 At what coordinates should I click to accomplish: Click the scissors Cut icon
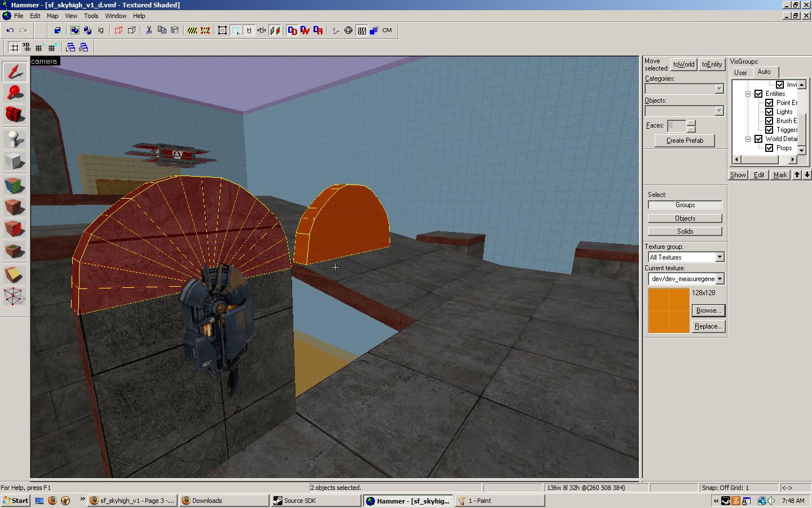click(149, 30)
